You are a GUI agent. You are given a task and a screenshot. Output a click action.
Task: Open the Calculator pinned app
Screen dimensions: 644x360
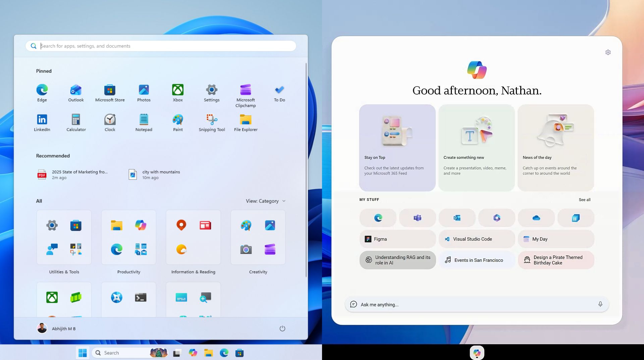coord(76,123)
